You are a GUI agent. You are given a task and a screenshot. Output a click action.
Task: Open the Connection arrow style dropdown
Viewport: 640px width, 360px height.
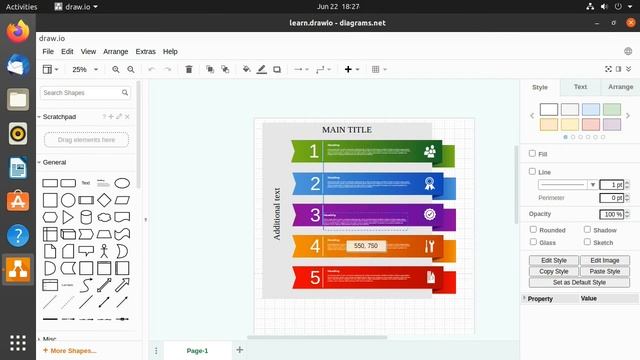(x=301, y=69)
